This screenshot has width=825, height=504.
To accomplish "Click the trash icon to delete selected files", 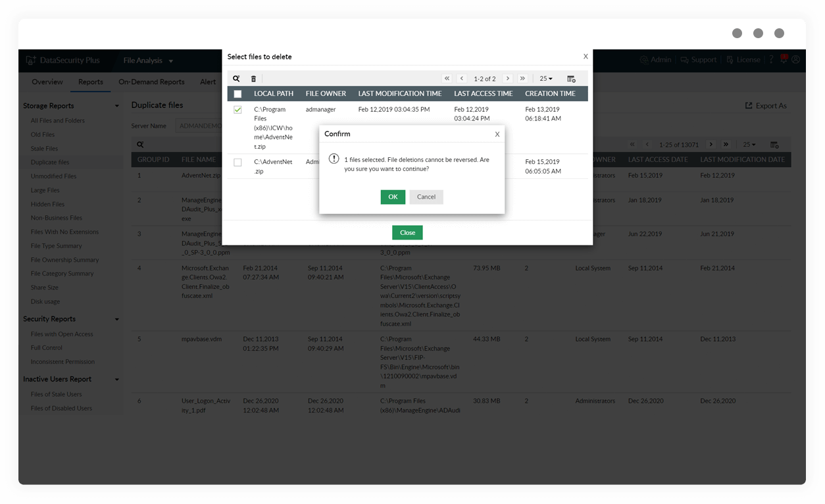I will point(253,78).
